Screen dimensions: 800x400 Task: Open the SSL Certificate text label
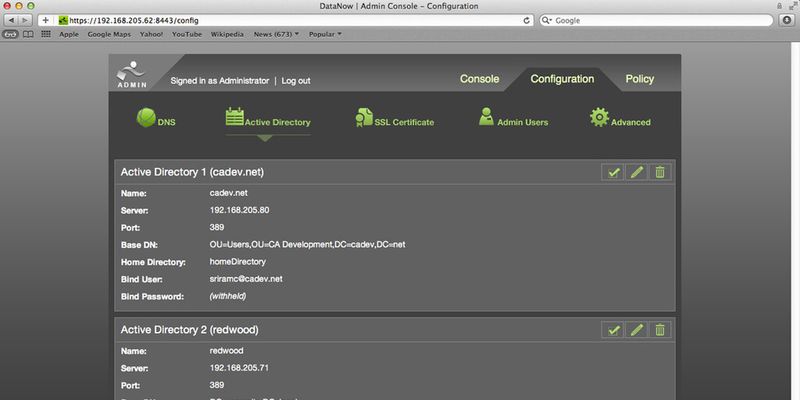pos(404,122)
